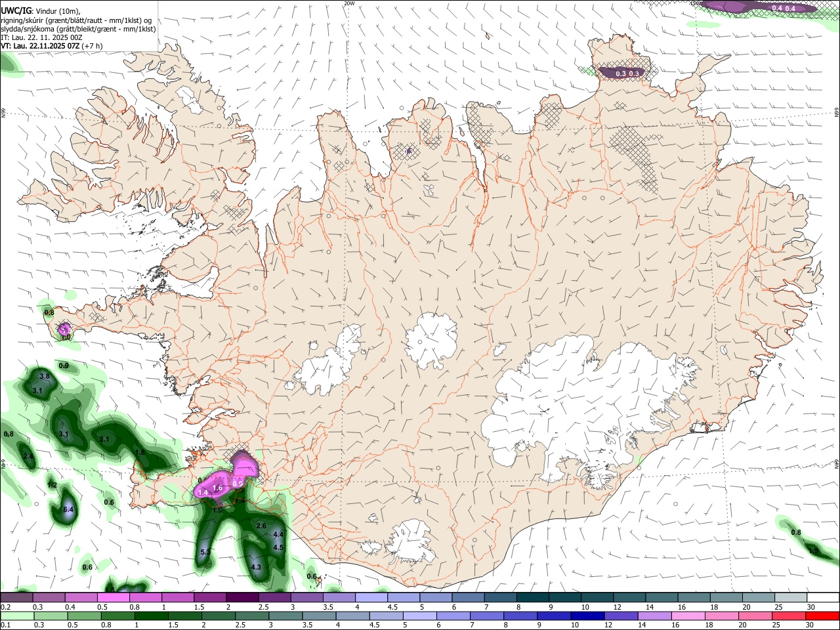Click the round Hofsjökull glacier white area

click(x=431, y=340)
